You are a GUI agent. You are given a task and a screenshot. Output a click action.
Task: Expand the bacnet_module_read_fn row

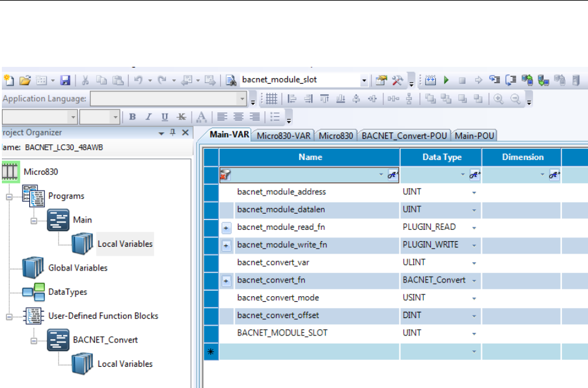coord(227,227)
